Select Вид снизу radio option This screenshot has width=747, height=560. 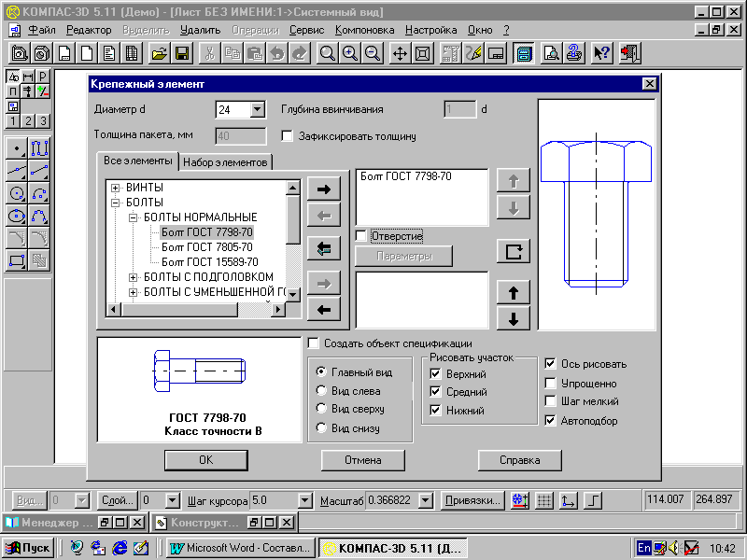pyautogui.click(x=321, y=427)
